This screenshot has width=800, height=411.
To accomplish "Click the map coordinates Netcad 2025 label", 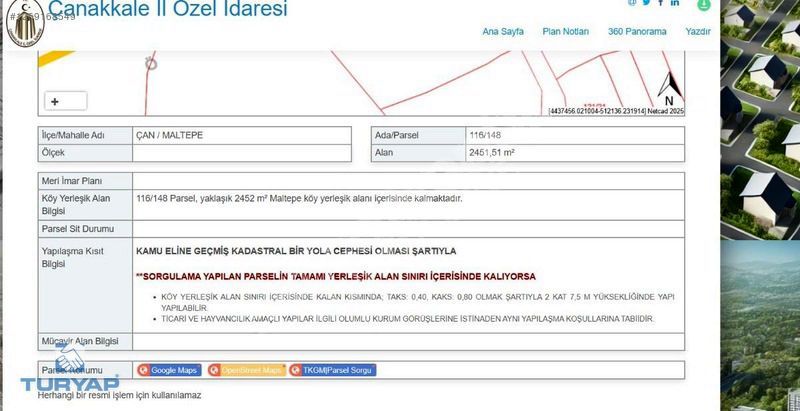I will tap(616, 111).
